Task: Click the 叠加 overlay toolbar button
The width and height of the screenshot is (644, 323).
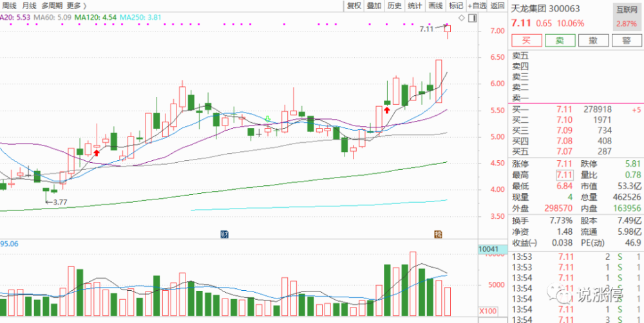Action: pos(374,6)
